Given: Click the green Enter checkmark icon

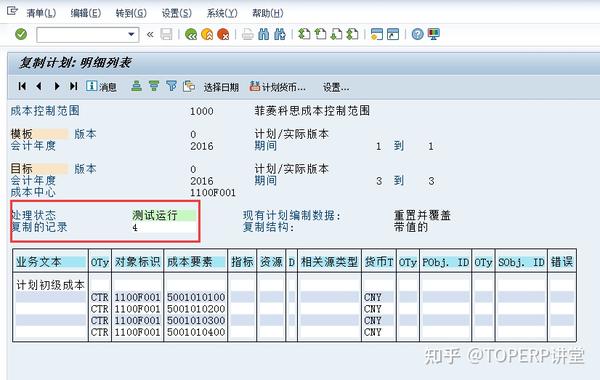Looking at the screenshot, I should point(21,34).
